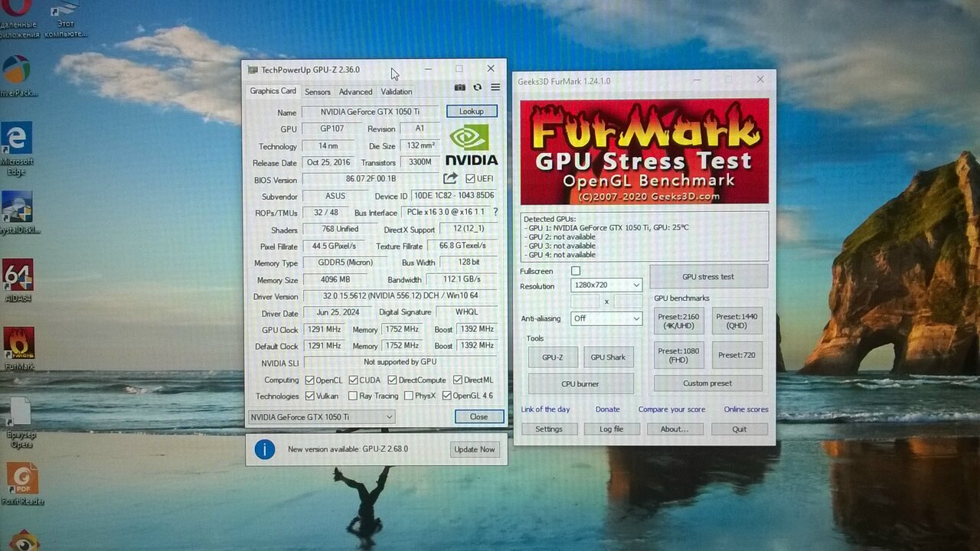
Task: Expand the Resolution 1280x720 dropdown
Action: coord(606,285)
